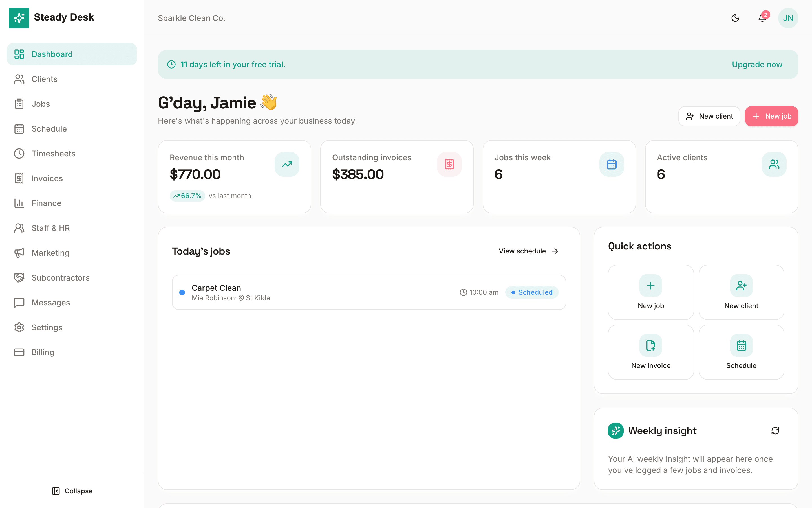Image resolution: width=812 pixels, height=508 pixels.
Task: Click the Jobs this week calendar icon
Action: tap(612, 164)
